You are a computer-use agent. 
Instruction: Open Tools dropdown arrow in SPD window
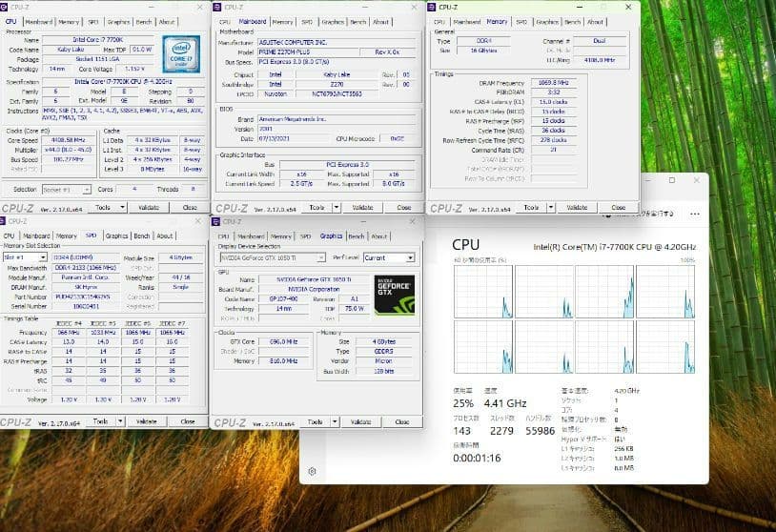pos(120,421)
